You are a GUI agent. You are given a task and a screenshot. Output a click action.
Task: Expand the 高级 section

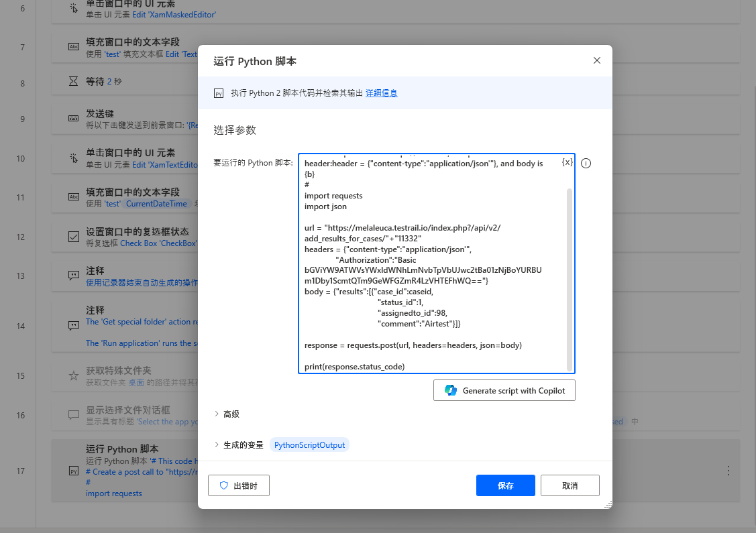(x=227, y=414)
